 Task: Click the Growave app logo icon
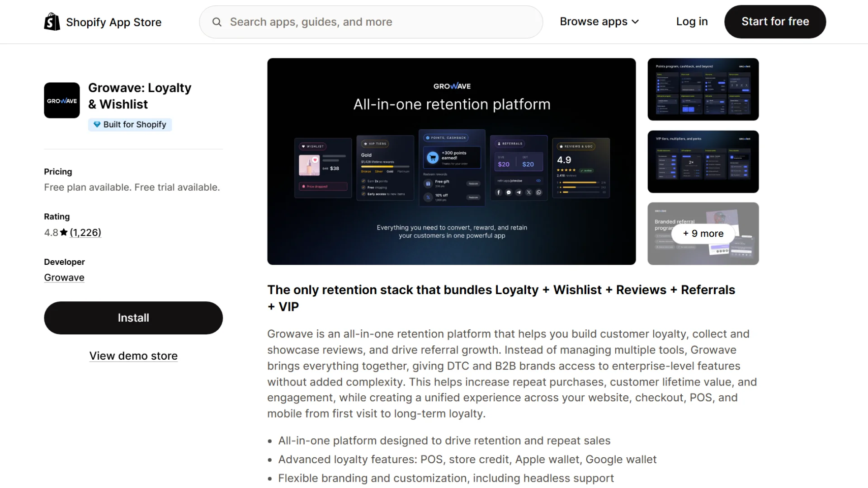pyautogui.click(x=62, y=100)
